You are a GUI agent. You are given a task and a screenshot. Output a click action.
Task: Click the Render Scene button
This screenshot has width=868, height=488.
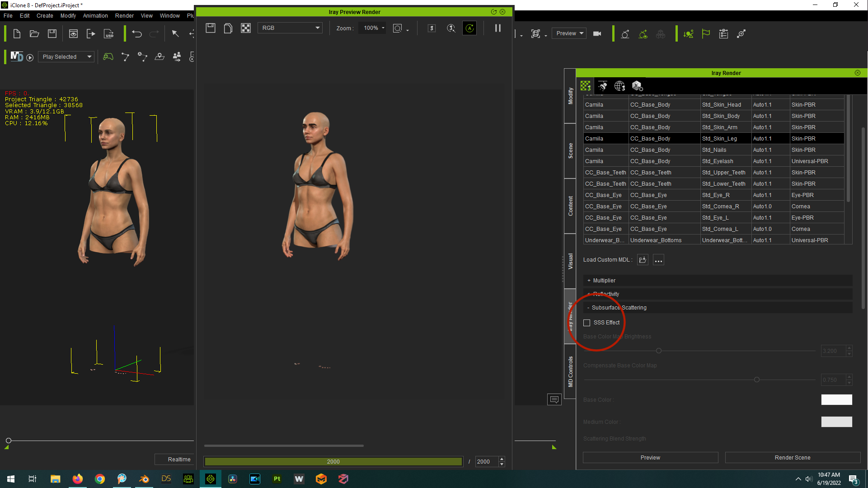coord(793,458)
